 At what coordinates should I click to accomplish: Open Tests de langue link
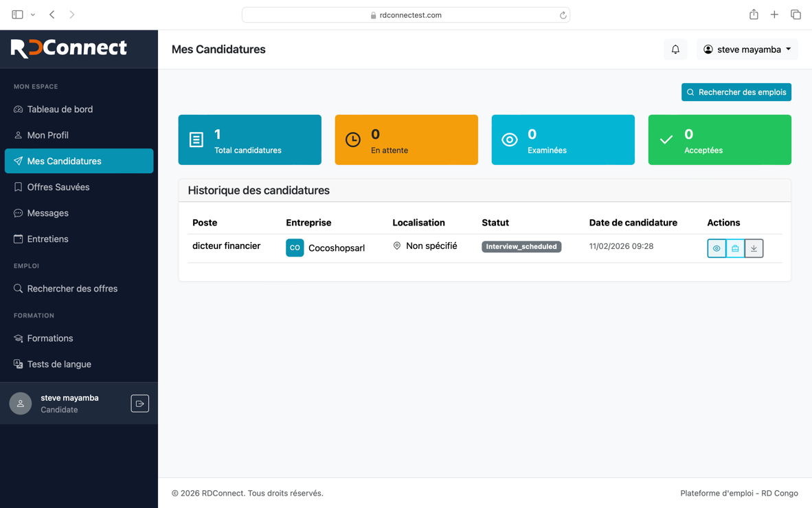click(x=58, y=364)
